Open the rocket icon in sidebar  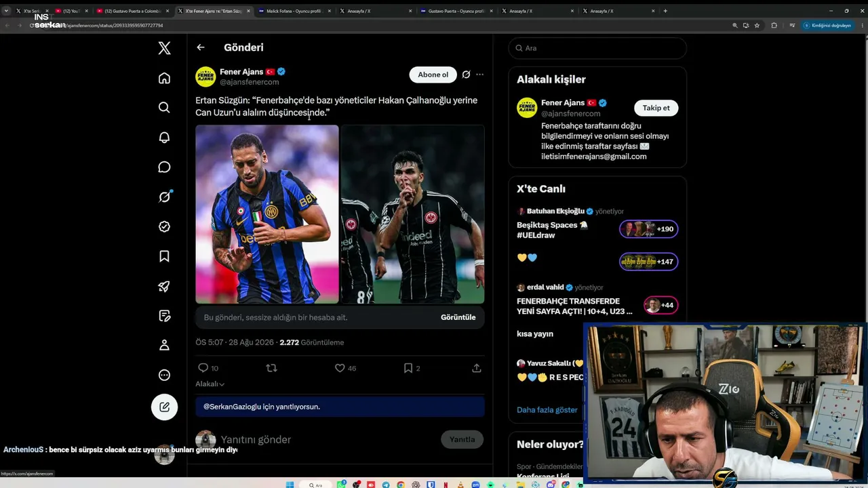coord(164,286)
